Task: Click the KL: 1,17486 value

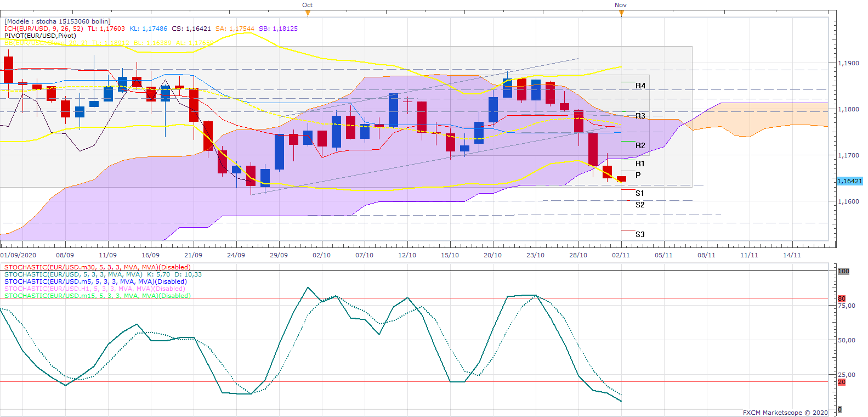Action: 148,29
